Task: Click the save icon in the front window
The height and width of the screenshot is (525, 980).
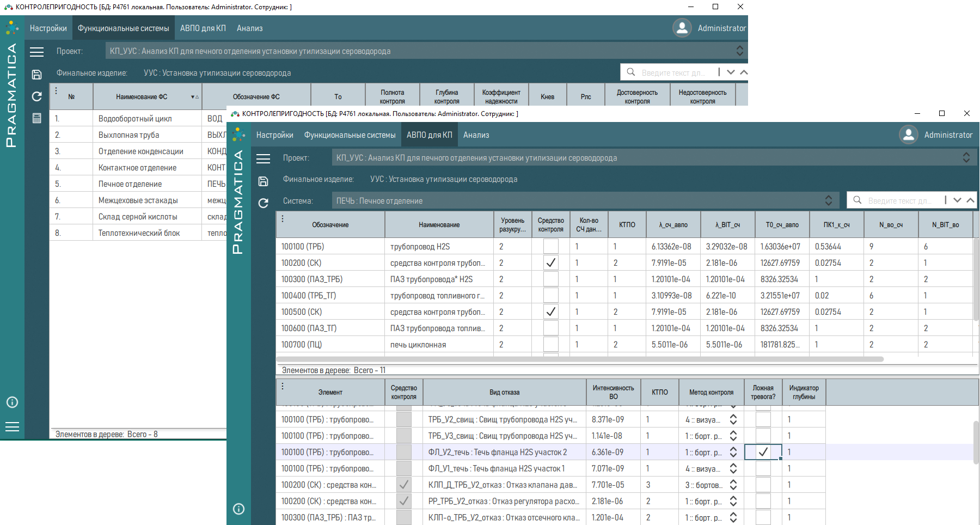Action: [263, 181]
